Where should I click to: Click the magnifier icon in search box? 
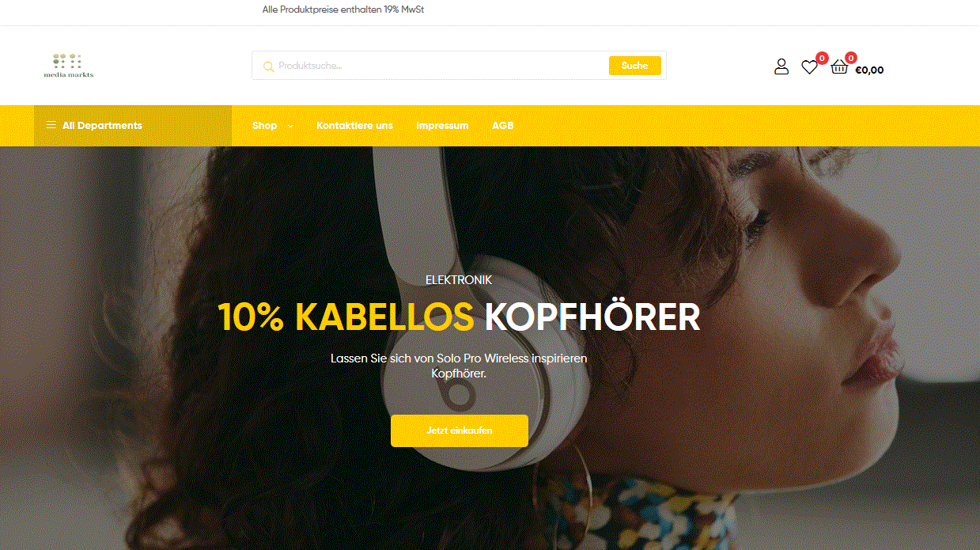coord(268,66)
